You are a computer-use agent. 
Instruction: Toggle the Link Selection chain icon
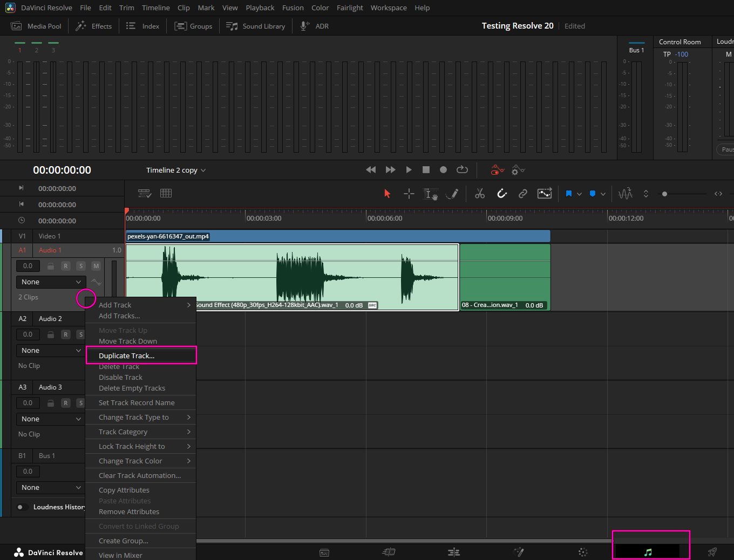tap(523, 194)
